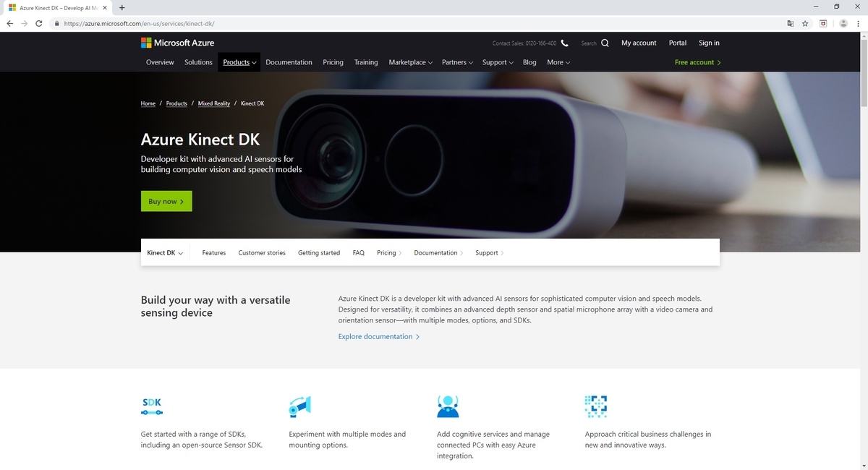This screenshot has height=470, width=868.
Task: Expand the Marketplace dropdown menu
Action: pos(410,62)
